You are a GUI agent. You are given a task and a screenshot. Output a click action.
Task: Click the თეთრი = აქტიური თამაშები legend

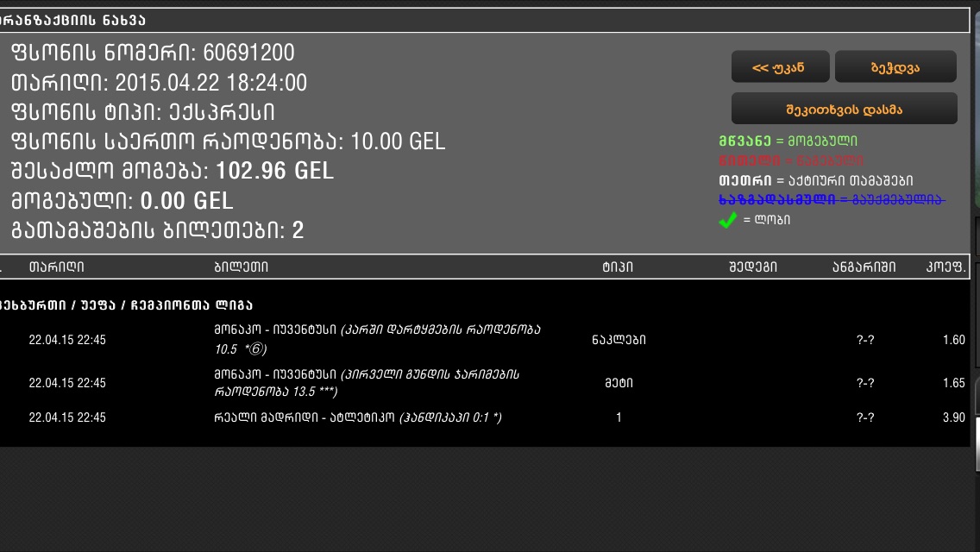815,180
